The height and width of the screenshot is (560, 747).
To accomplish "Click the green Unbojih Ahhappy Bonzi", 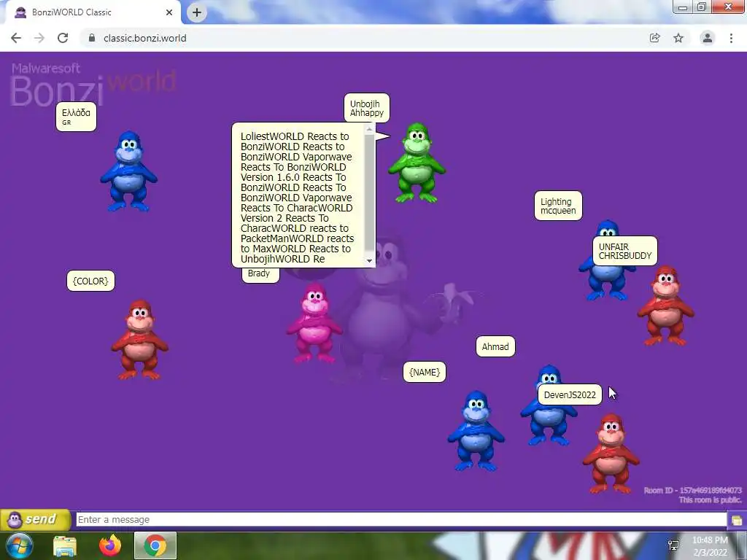I will [x=417, y=163].
